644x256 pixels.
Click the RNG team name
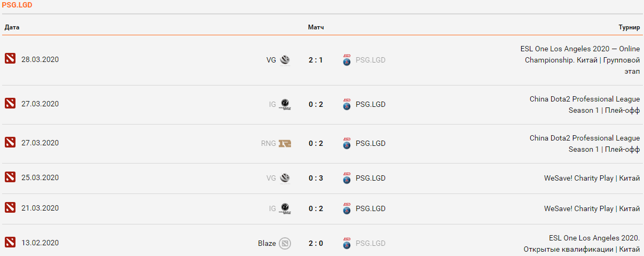coord(269,143)
